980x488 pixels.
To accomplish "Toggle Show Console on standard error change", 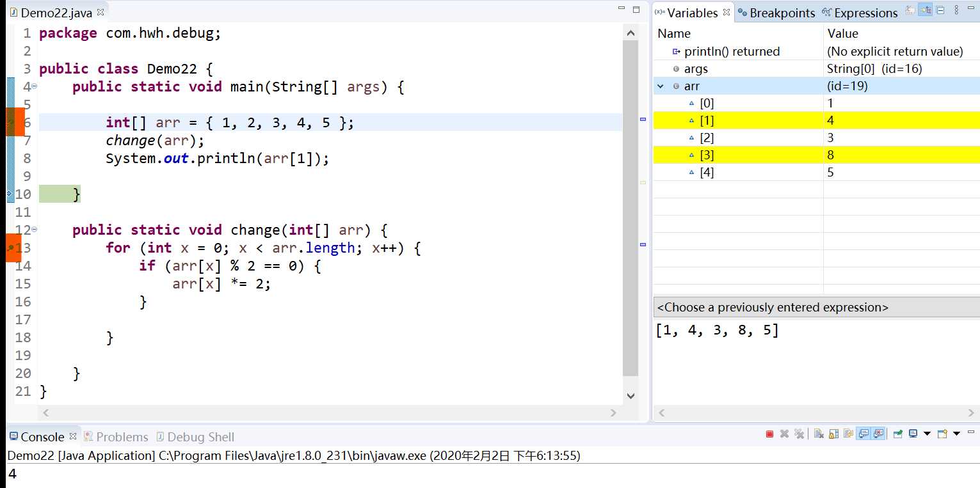I will point(878,434).
